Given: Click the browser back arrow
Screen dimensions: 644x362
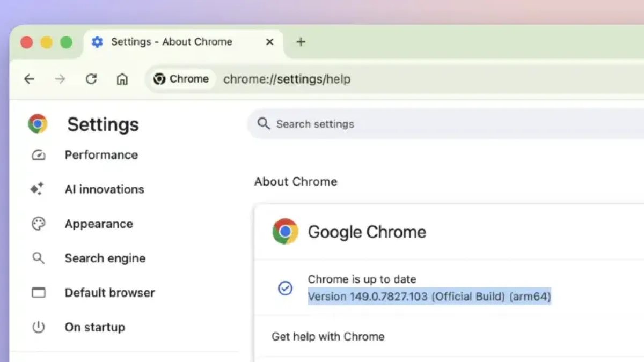Looking at the screenshot, I should pos(29,79).
